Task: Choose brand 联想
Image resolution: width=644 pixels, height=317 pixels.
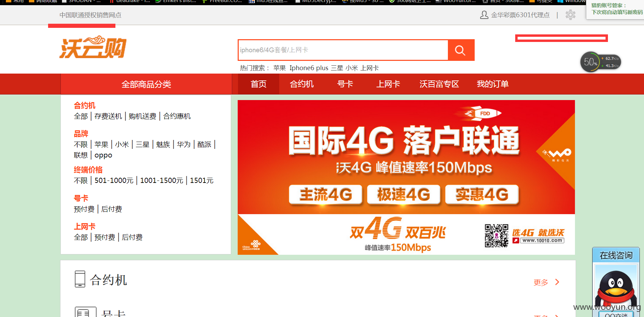Action: (x=81, y=155)
